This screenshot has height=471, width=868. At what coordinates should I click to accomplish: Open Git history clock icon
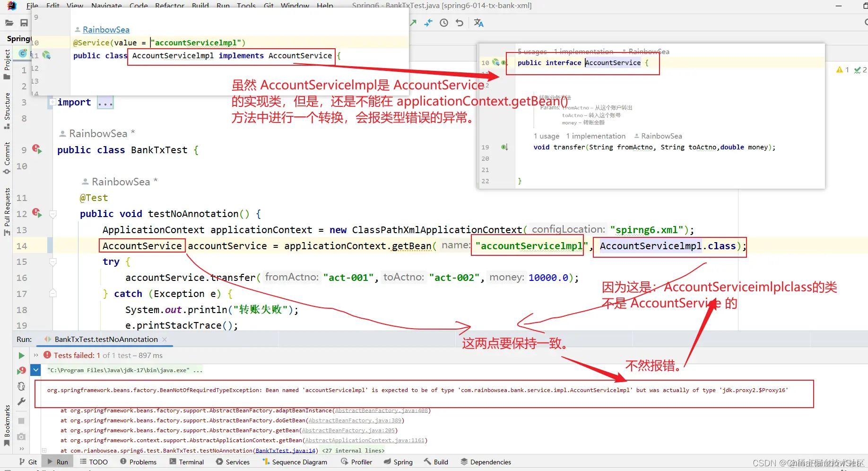(444, 23)
